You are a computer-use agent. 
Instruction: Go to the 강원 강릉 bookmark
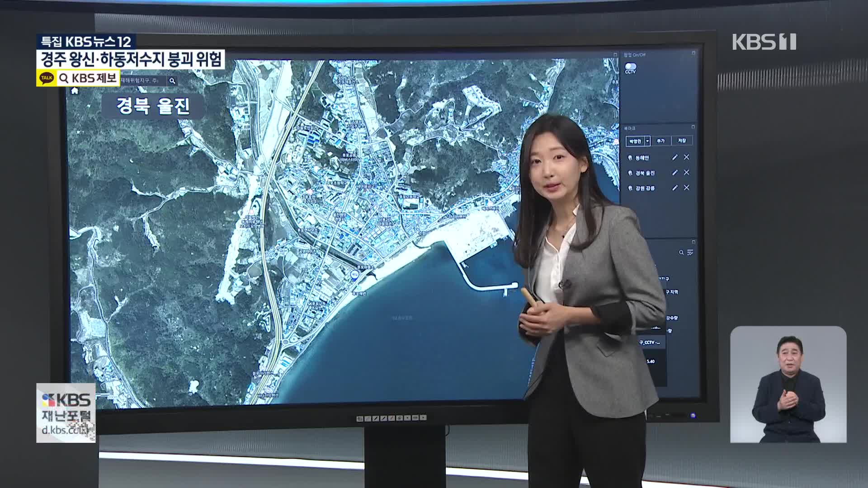click(x=645, y=188)
